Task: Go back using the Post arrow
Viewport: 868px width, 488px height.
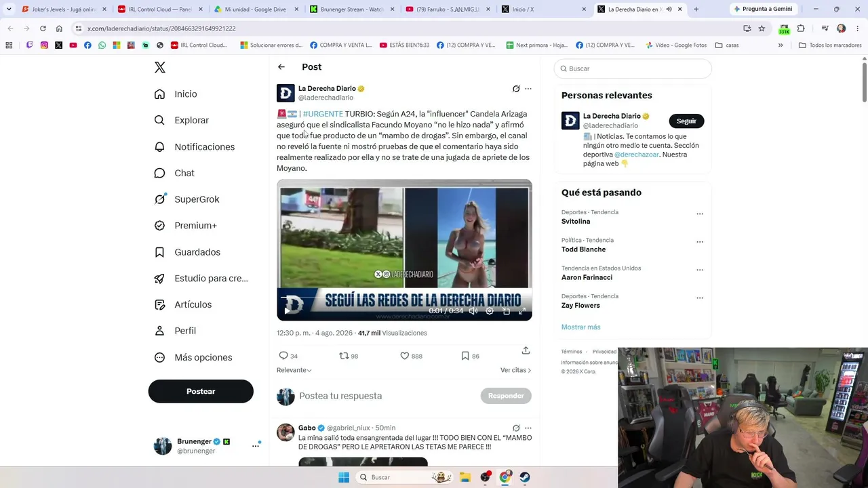Action: [281, 67]
